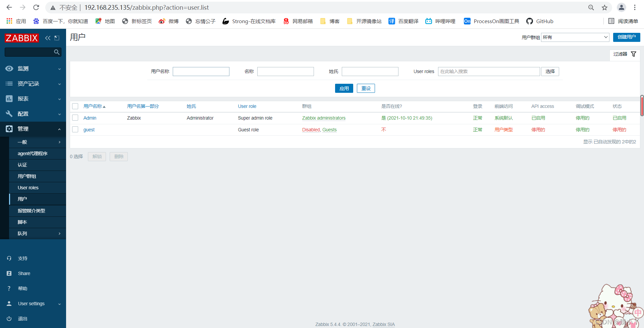Click the 重设 filter button
This screenshot has width=644, height=328.
pos(366,88)
